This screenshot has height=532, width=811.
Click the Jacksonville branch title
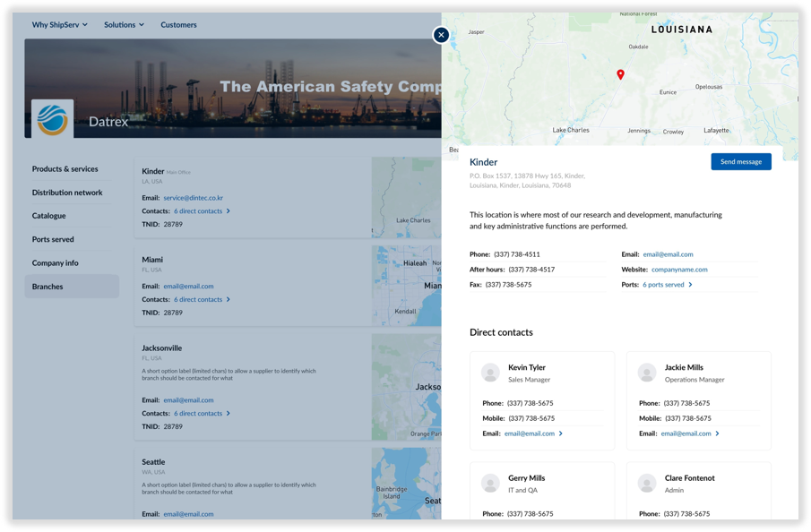162,348
